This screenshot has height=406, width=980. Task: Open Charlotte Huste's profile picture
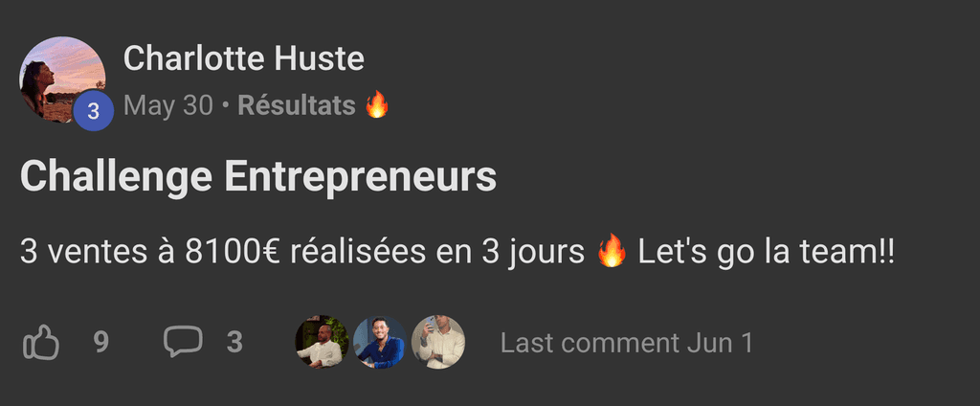click(x=62, y=79)
